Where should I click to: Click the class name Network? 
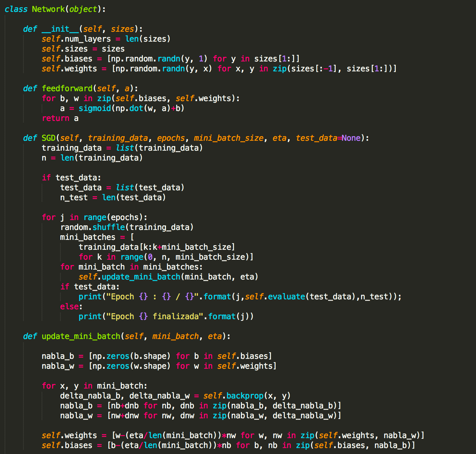(x=48, y=9)
